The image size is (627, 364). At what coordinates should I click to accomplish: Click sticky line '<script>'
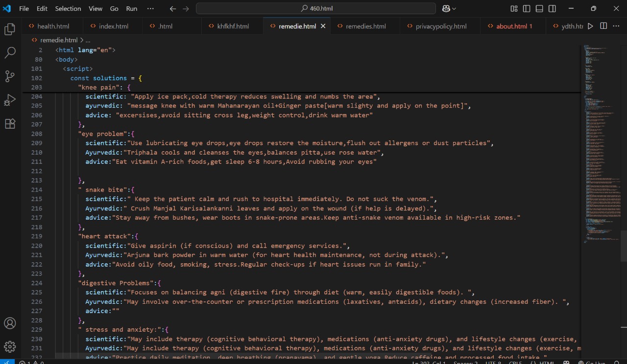78,68
